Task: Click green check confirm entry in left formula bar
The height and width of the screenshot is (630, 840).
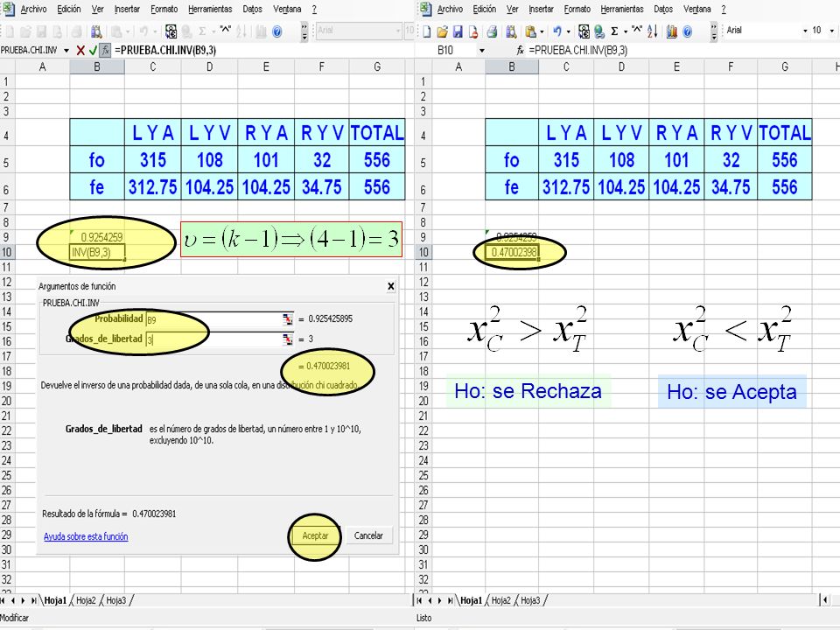Action: (94, 51)
